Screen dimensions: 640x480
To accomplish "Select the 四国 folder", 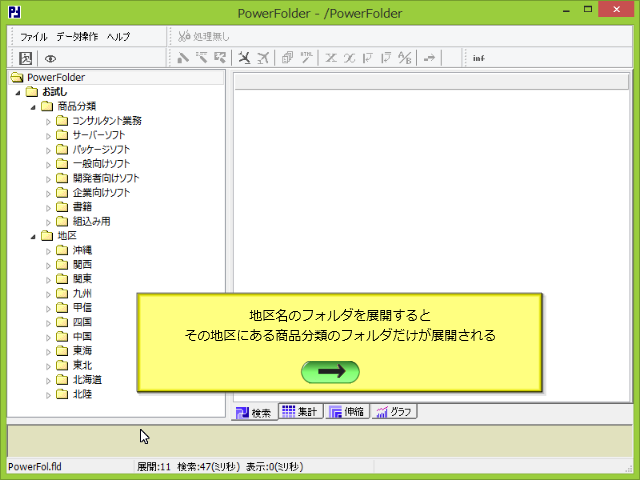I will [82, 322].
